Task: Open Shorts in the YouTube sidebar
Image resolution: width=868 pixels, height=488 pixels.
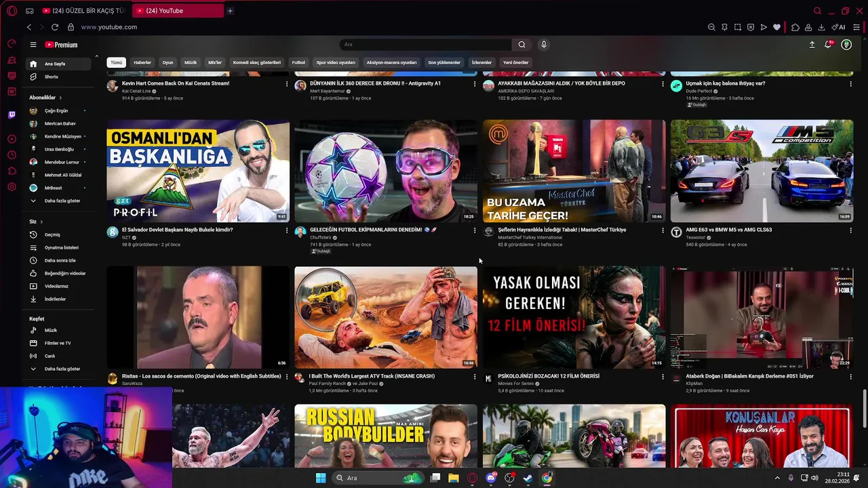Action: (58, 77)
